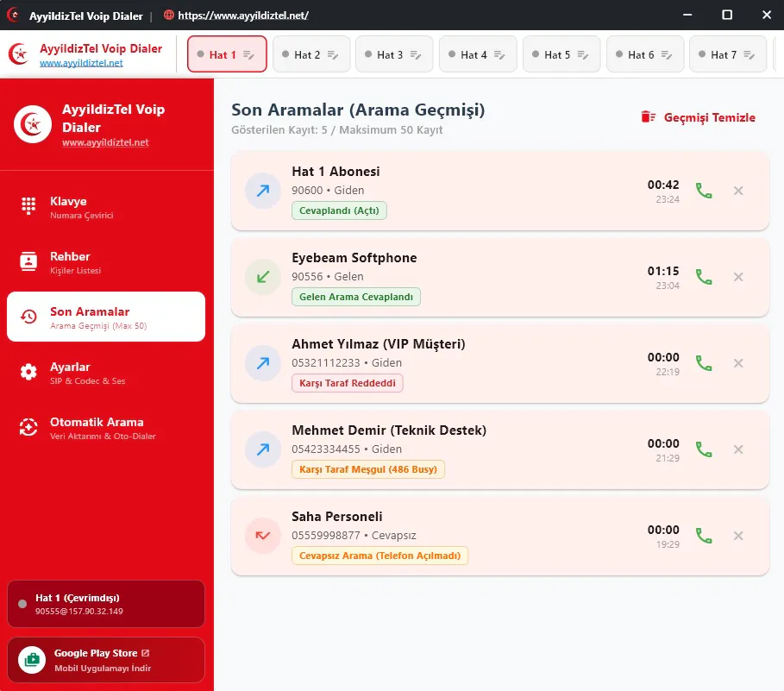Edit Hat 2 line settings icon
This screenshot has height=691, width=784.
coord(333,55)
